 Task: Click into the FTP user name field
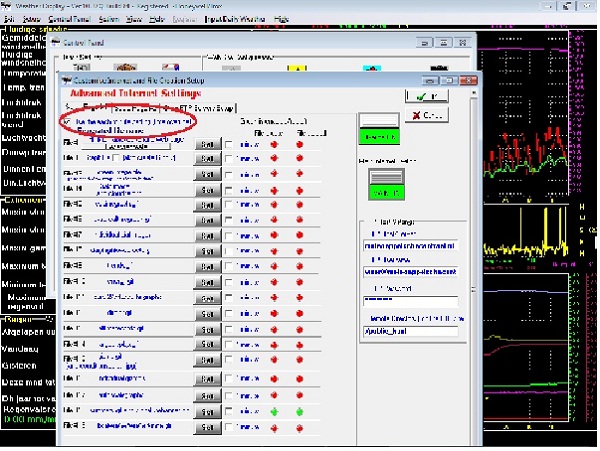tap(410, 272)
